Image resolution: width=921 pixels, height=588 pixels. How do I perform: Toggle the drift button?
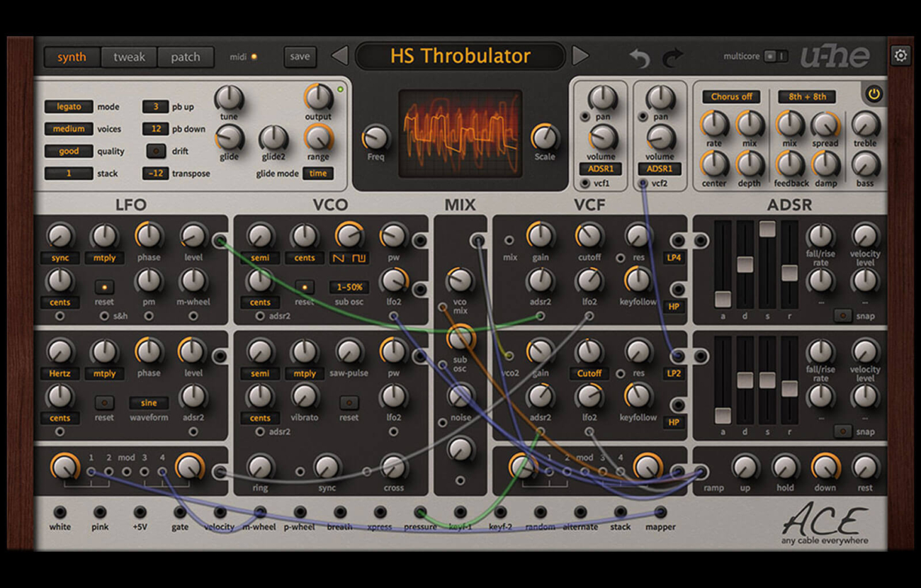click(156, 151)
